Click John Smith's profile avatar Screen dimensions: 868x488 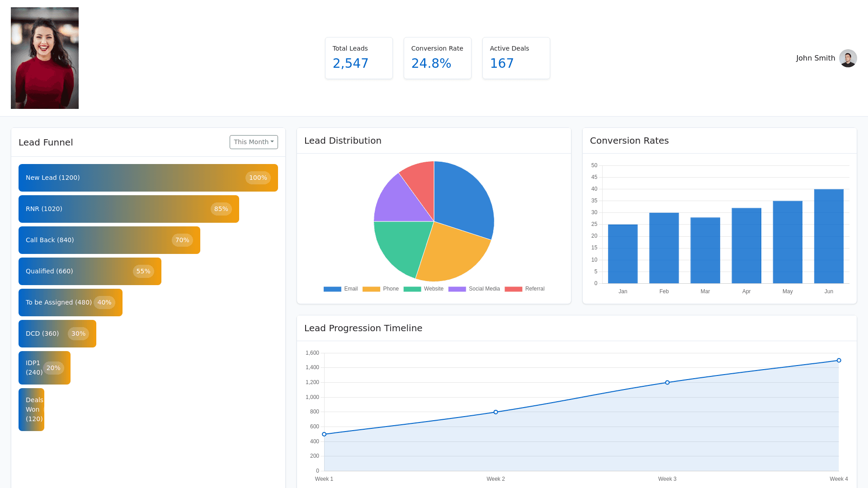(848, 58)
